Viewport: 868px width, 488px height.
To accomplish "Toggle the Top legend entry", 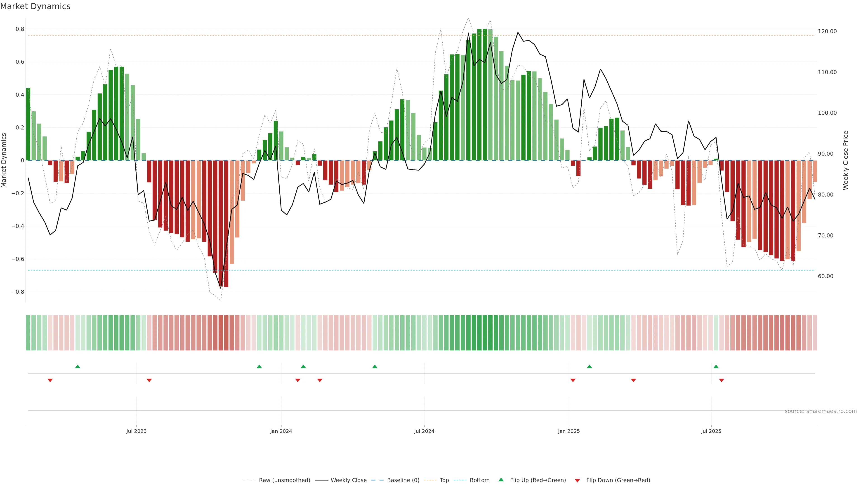I will tap(444, 480).
